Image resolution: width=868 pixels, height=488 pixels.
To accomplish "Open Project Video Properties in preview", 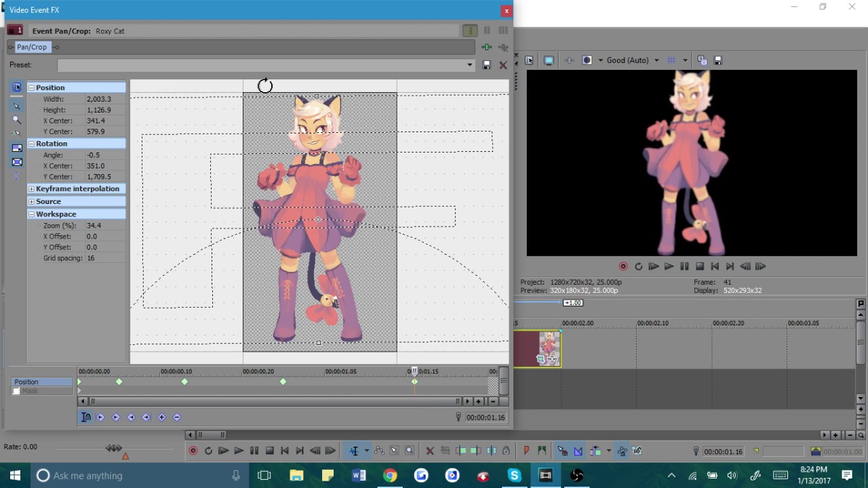I will pos(529,60).
